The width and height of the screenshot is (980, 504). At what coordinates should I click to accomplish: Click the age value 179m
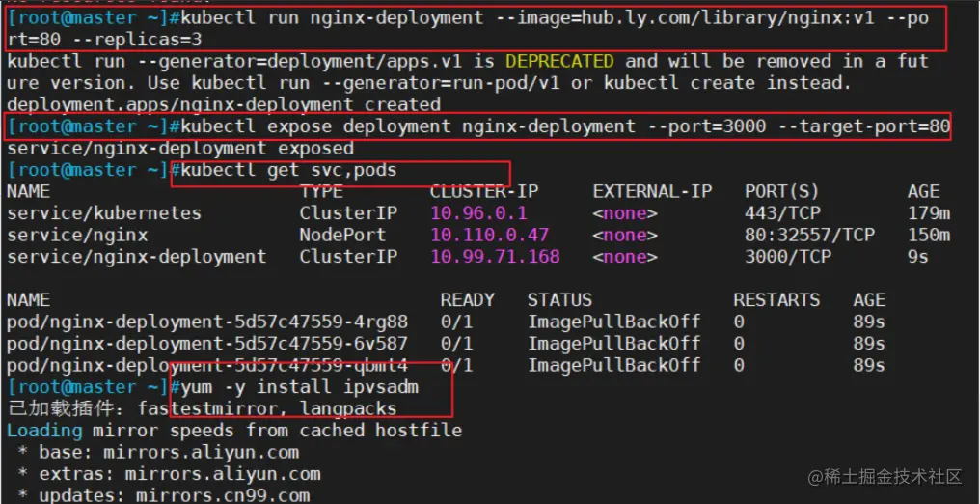click(929, 213)
